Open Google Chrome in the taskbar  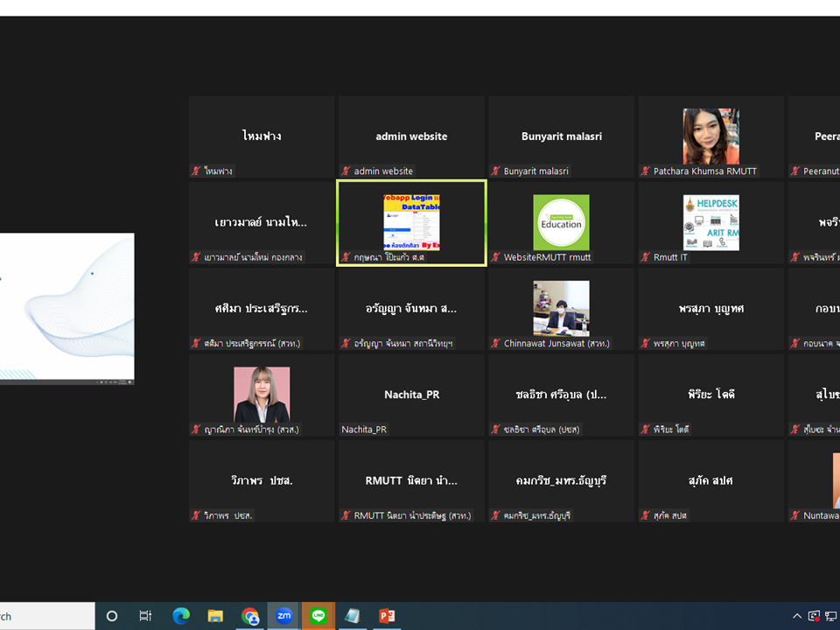249,616
